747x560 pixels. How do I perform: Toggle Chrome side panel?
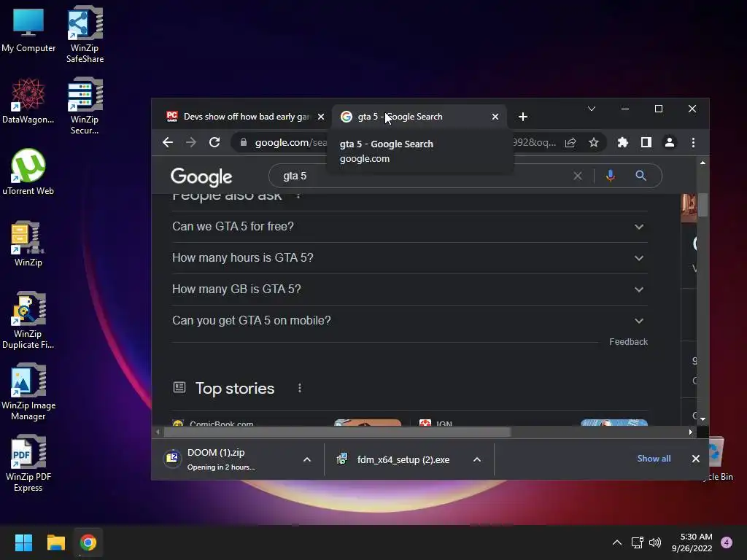pos(646,142)
